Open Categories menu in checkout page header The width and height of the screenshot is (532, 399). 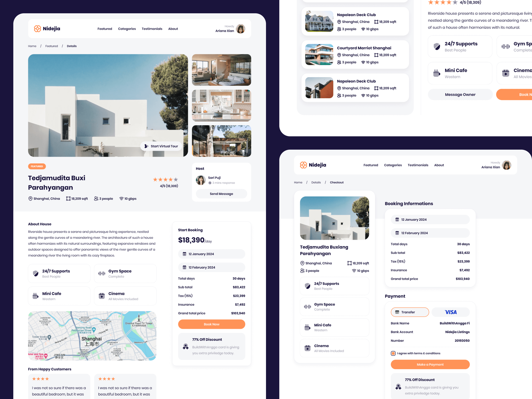[393, 165]
